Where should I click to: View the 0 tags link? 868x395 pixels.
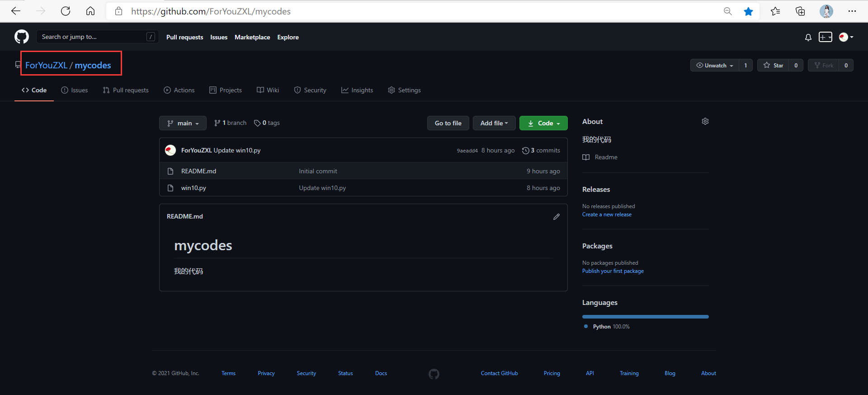[267, 123]
